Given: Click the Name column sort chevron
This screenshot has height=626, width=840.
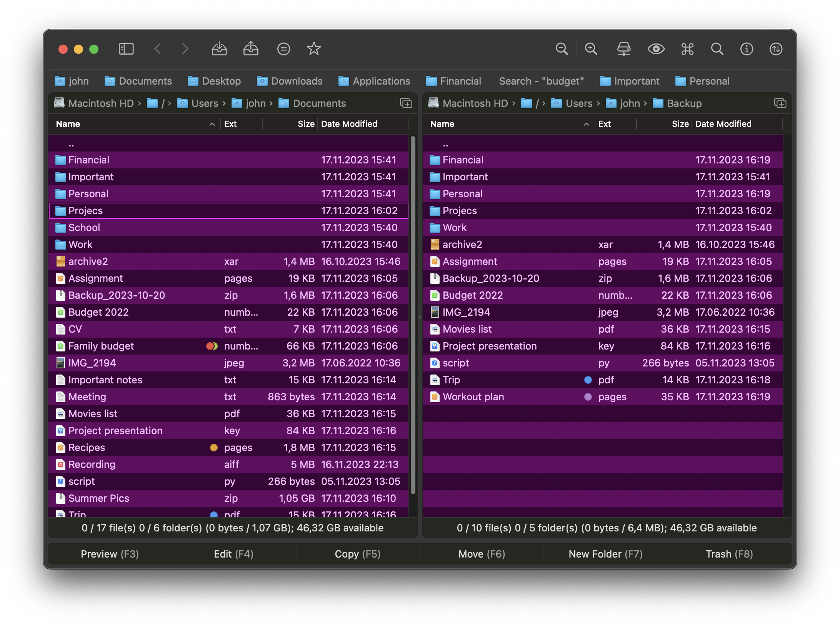Looking at the screenshot, I should pyautogui.click(x=212, y=124).
